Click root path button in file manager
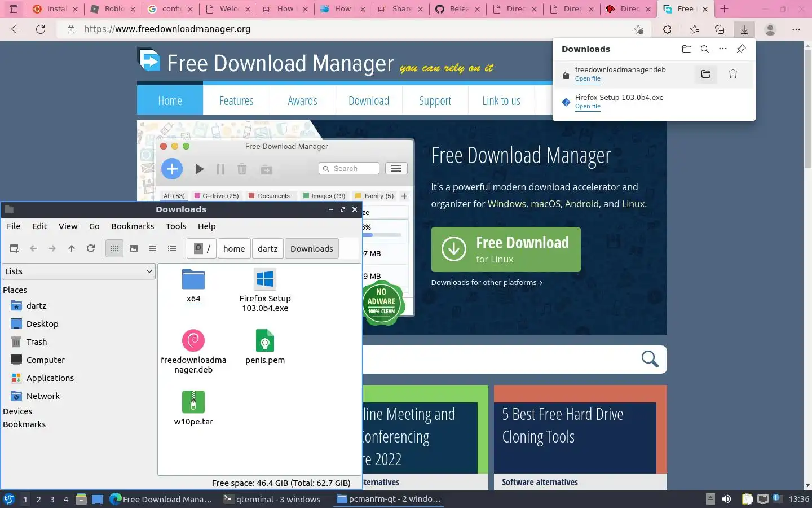Image resolution: width=812 pixels, height=508 pixels. [x=202, y=248]
